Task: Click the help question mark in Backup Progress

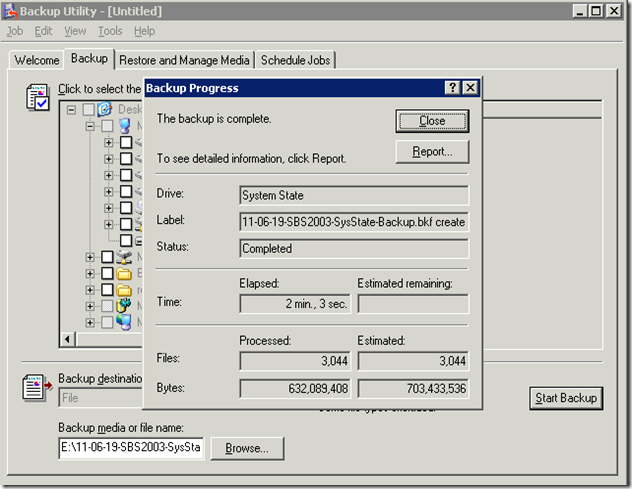Action: (x=452, y=87)
